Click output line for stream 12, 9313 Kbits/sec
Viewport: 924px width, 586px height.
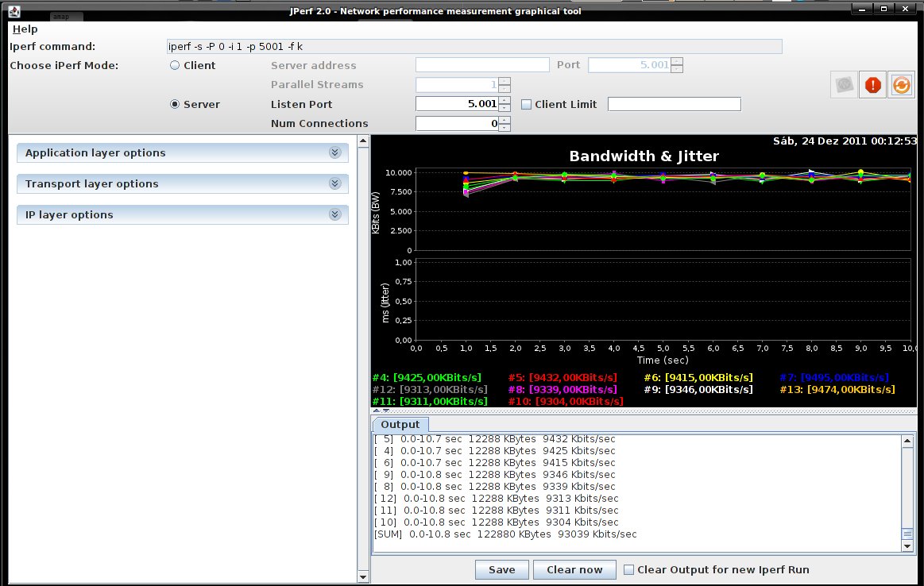pos(497,498)
